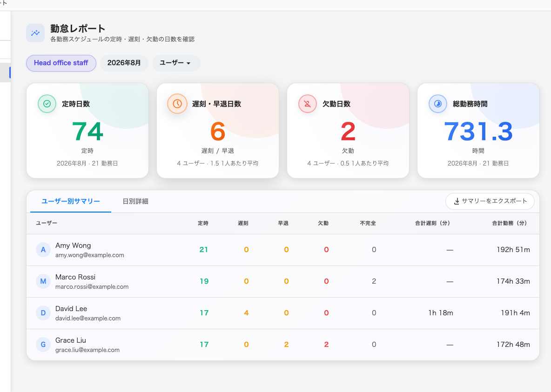This screenshot has width=551, height=392.
Task: Click Amy Wong's total 192h 51m
Action: point(513,250)
